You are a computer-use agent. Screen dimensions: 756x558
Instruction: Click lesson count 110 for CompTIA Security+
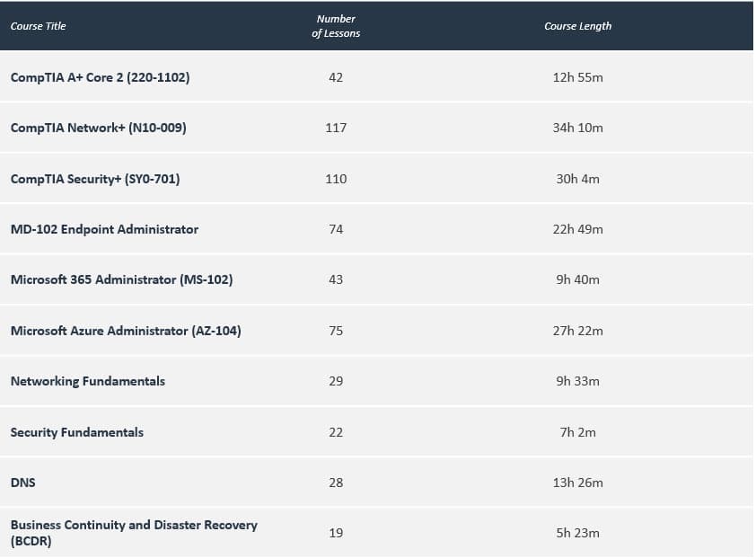[x=336, y=179]
